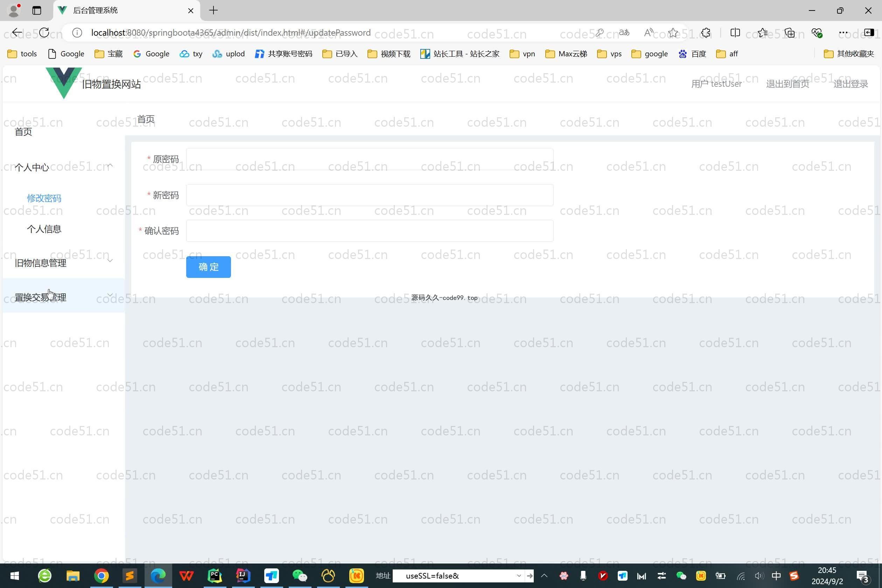Open Windows Start menu

(x=14, y=576)
